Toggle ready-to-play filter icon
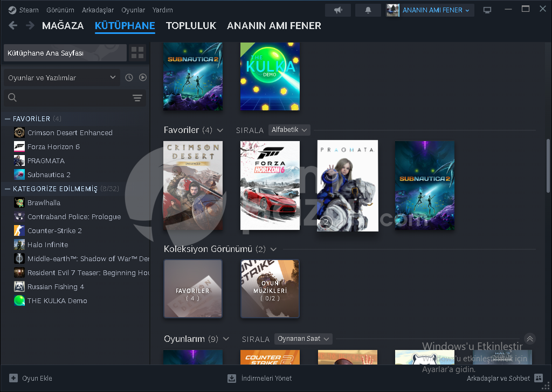The width and height of the screenshot is (552, 392). [142, 78]
